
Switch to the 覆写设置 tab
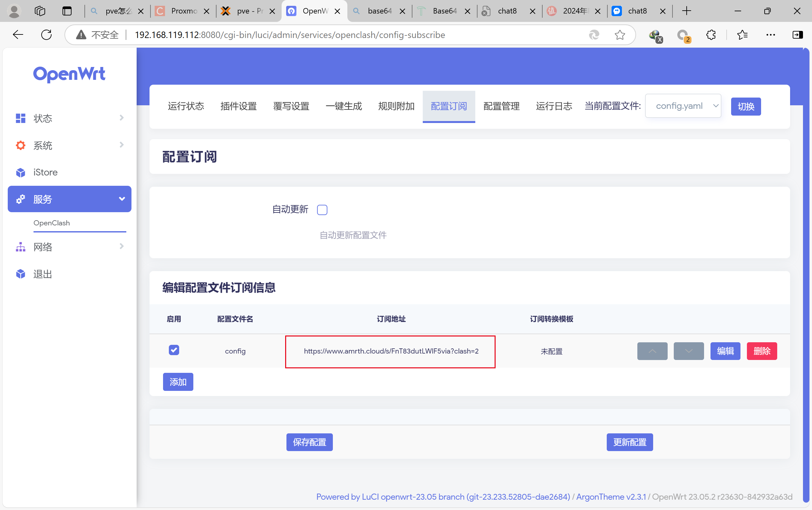[x=291, y=106]
